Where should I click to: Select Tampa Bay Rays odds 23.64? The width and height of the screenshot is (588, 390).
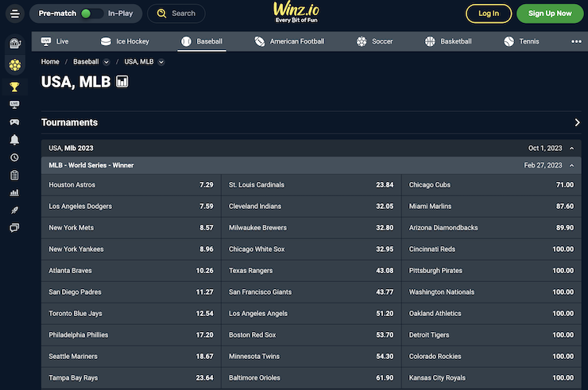click(131, 377)
